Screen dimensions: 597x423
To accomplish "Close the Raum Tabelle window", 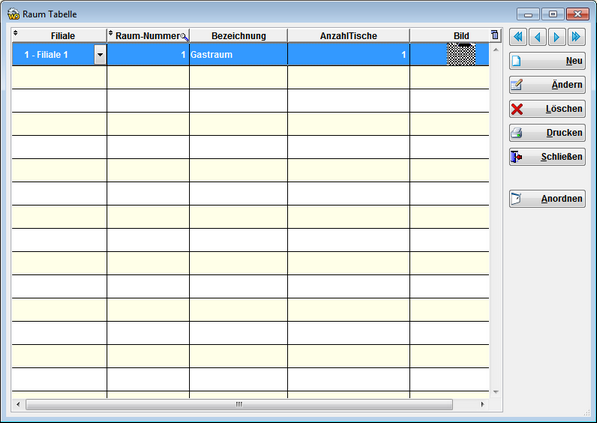I will pyautogui.click(x=578, y=14).
